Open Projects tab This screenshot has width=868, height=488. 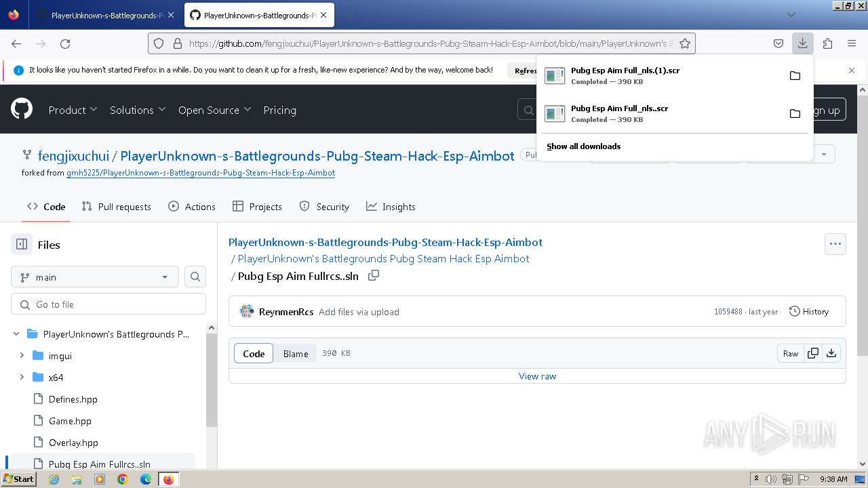point(257,207)
